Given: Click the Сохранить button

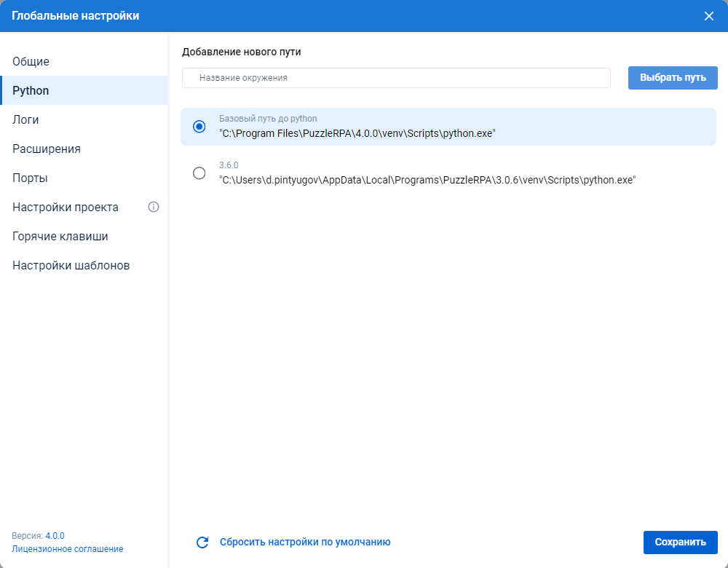Looking at the screenshot, I should click(x=680, y=543).
